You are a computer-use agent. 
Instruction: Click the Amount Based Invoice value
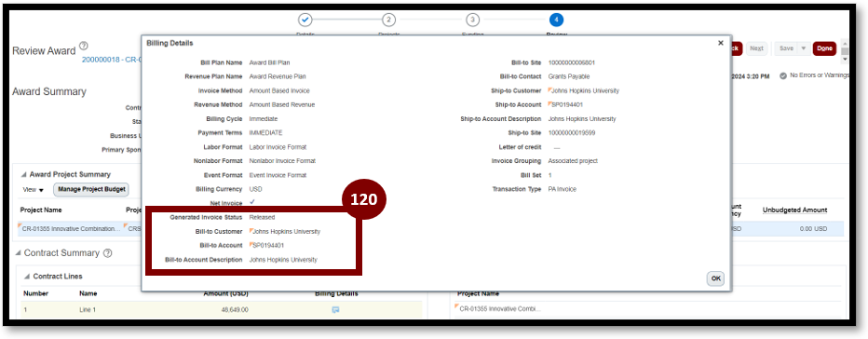pyautogui.click(x=279, y=91)
